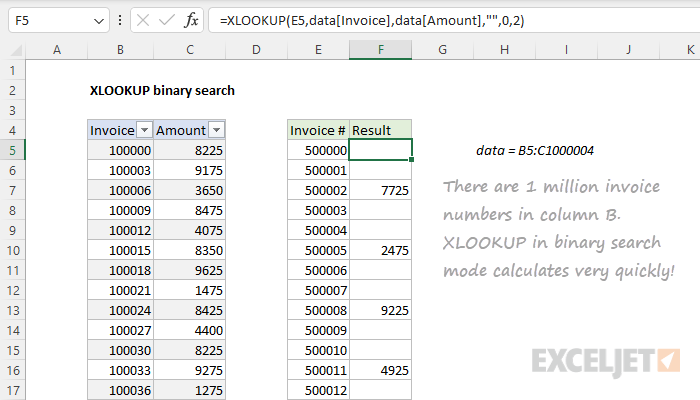Select lookup invoice cell 500007
The width and height of the screenshot is (700, 400).
(x=318, y=291)
